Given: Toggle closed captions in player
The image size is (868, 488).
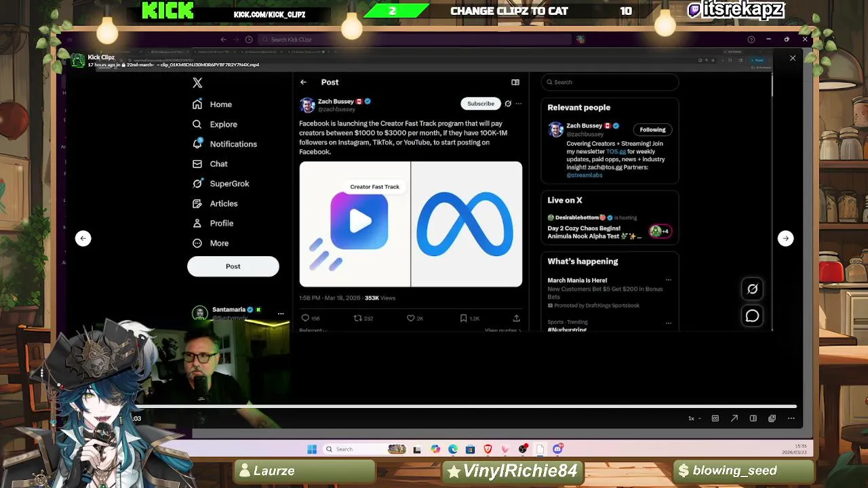Looking at the screenshot, I should pyautogui.click(x=715, y=418).
